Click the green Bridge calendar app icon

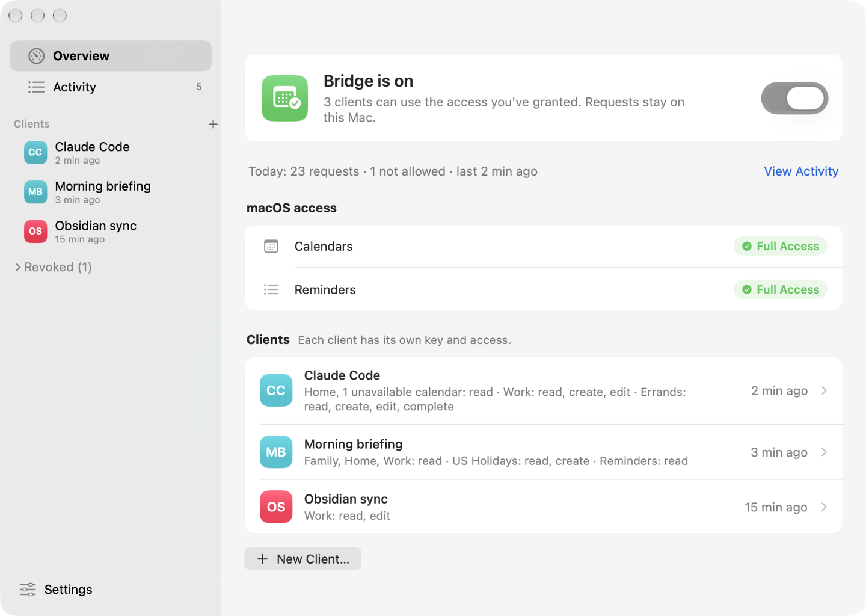285,98
